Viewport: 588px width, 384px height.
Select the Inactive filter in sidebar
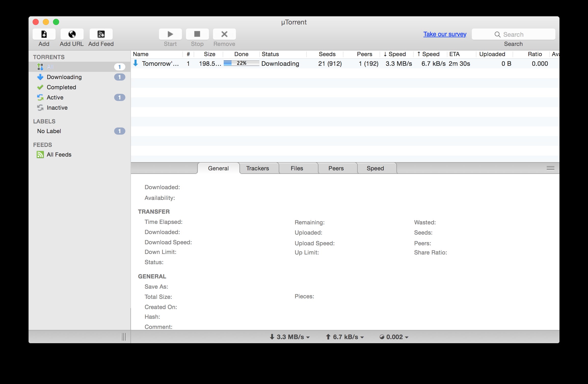coord(57,107)
